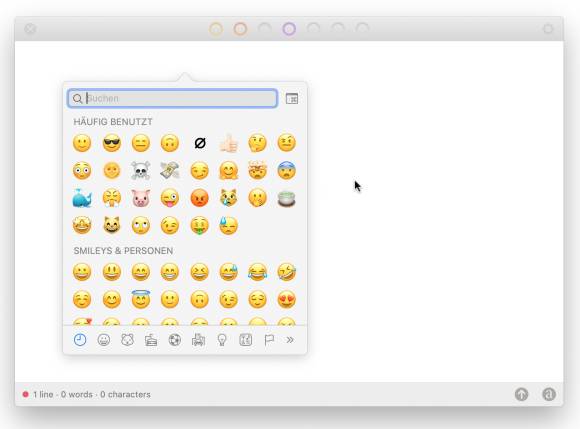
Task: Show more emoji categories with double chevron
Action: [x=290, y=340]
